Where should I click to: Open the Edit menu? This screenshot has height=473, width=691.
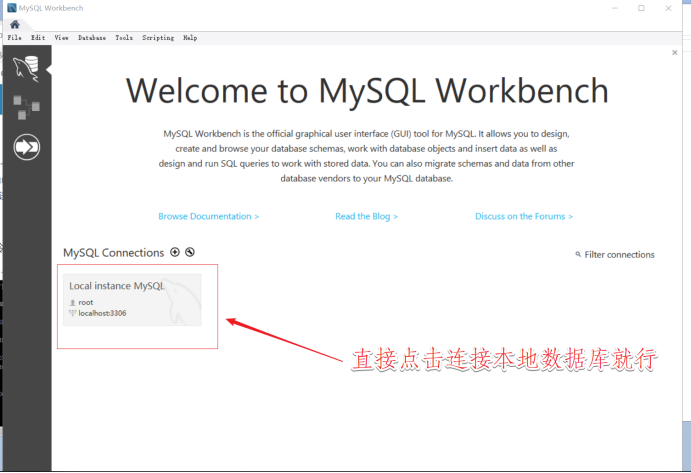(38, 38)
